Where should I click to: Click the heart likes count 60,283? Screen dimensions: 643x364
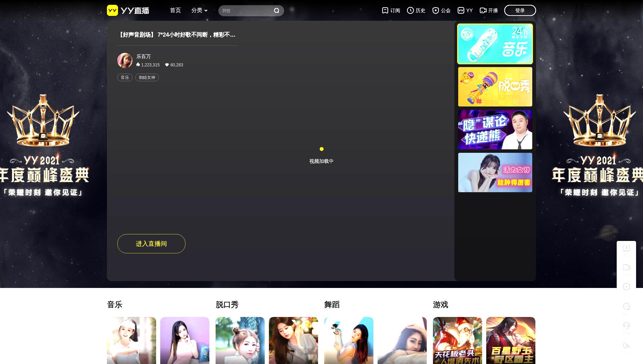pyautogui.click(x=174, y=65)
